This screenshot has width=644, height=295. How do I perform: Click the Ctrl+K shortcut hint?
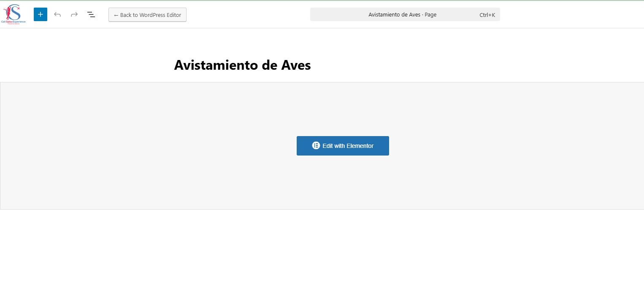point(487,15)
